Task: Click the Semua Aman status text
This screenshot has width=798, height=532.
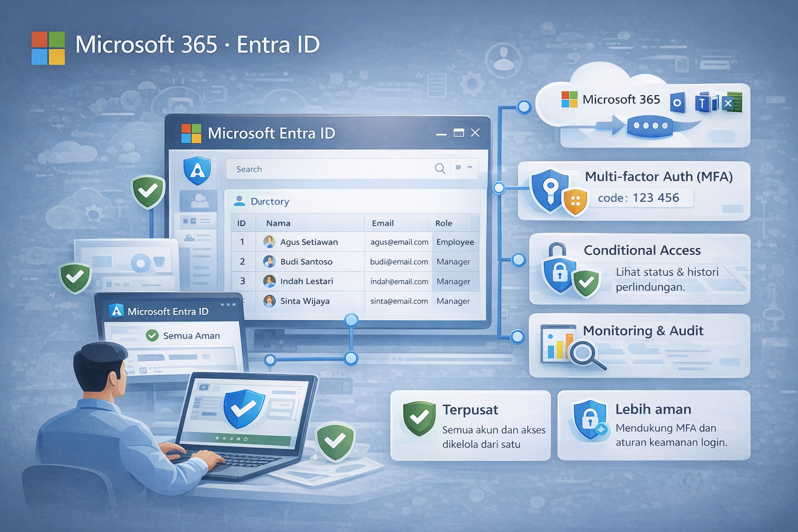Action: point(192,336)
